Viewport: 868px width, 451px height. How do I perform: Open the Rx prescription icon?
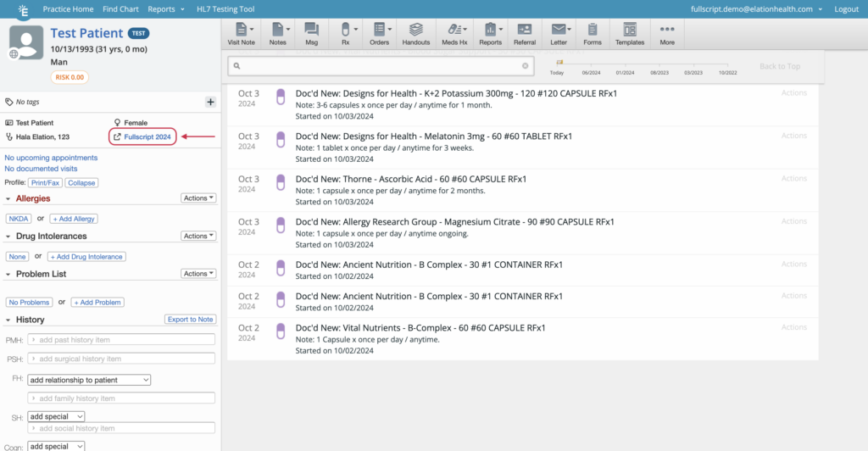tap(345, 33)
